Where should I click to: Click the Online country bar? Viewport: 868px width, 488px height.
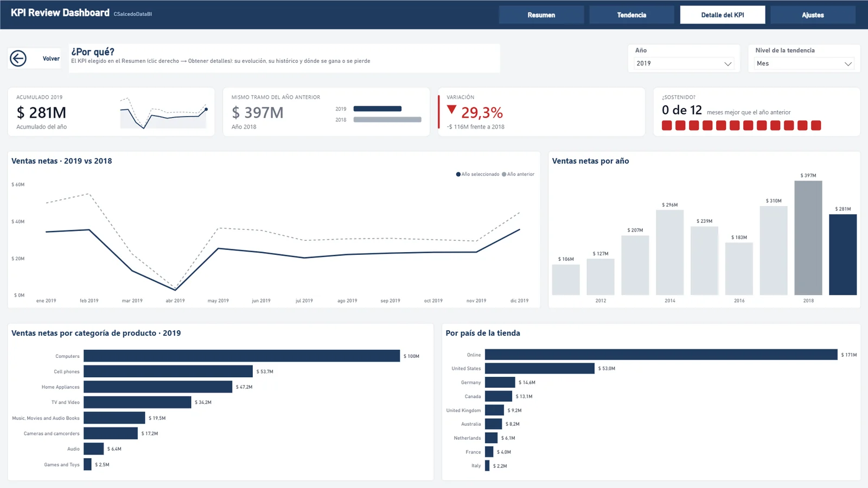click(661, 355)
